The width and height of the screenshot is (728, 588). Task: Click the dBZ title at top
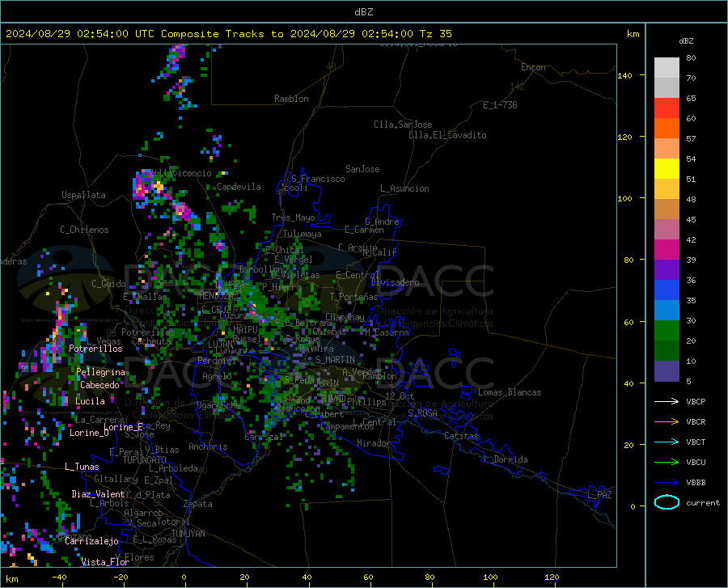point(363,12)
